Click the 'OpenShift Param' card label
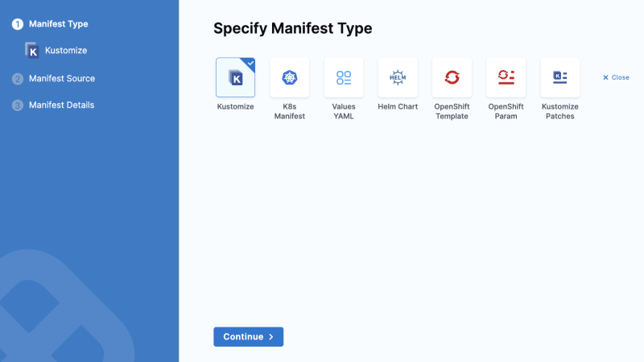The image size is (644, 362). [x=506, y=111]
